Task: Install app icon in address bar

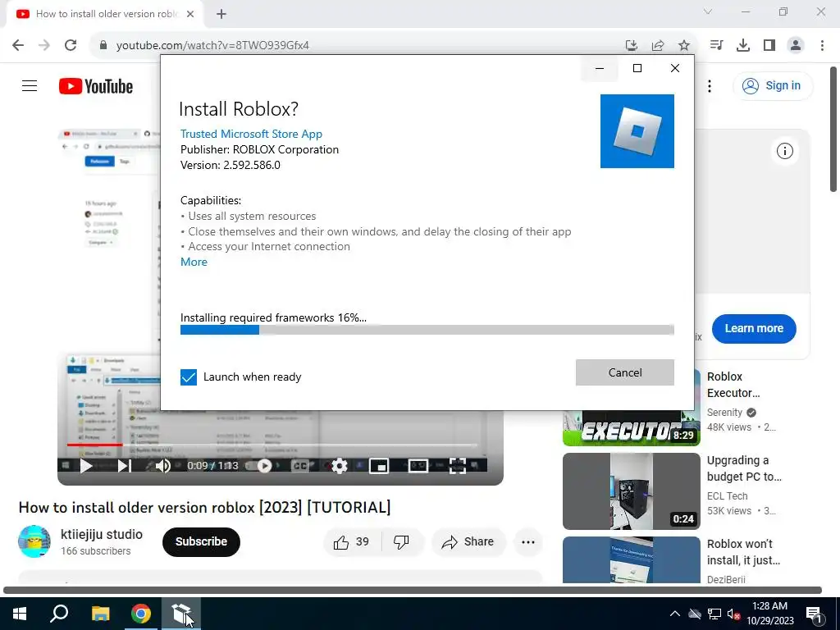Action: click(x=632, y=46)
